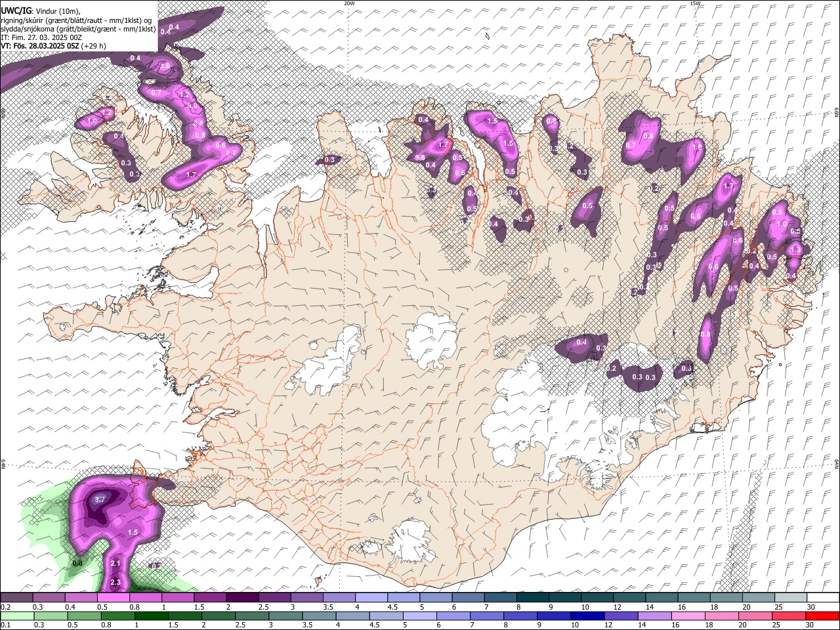The image size is (840, 630).
Task: Click the '15W' longitude label at top
Action: click(x=695, y=3)
